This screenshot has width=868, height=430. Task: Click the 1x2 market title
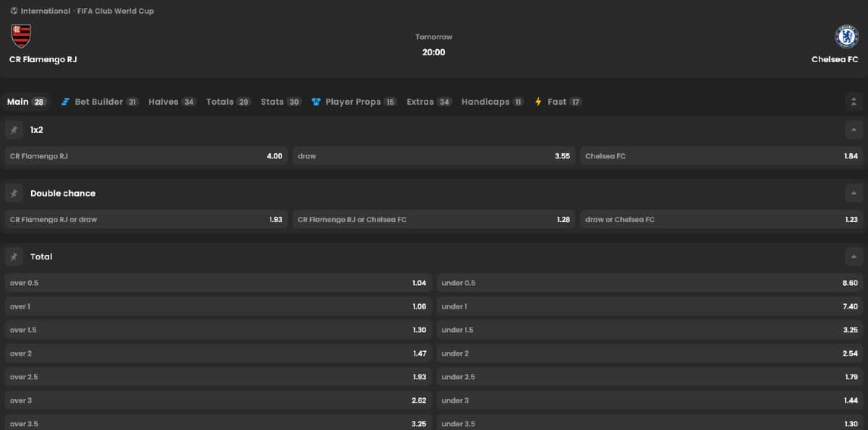click(x=37, y=130)
